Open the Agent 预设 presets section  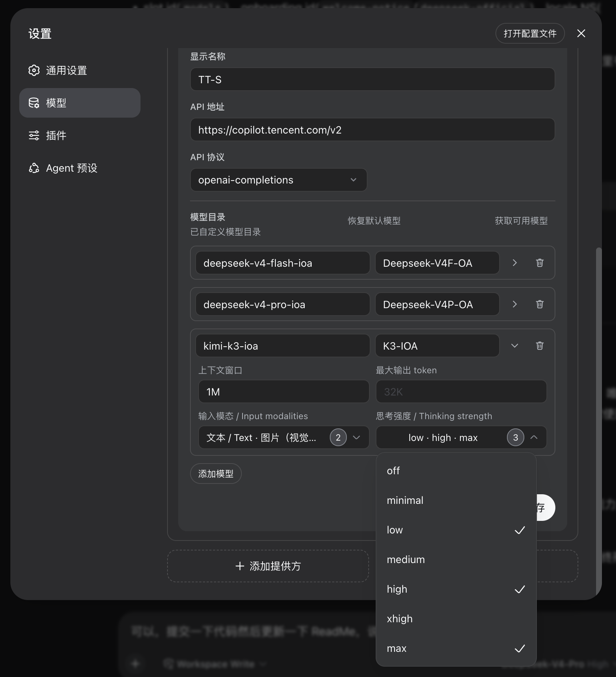pyautogui.click(x=80, y=168)
